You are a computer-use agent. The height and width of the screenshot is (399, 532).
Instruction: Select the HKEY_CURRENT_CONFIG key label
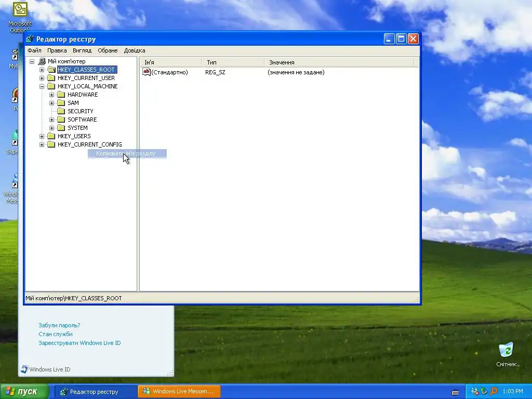coord(89,144)
